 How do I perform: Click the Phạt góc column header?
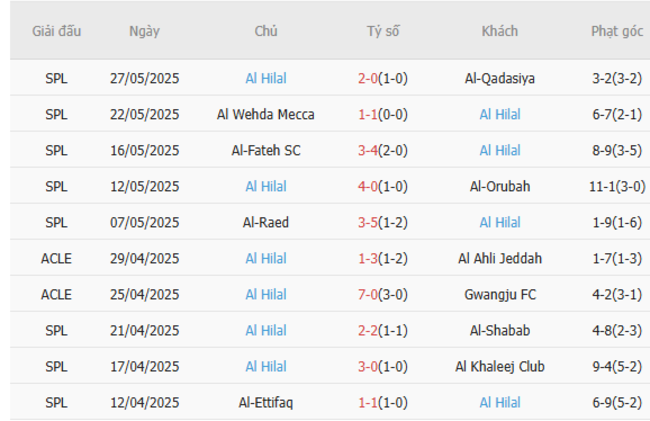click(x=616, y=31)
